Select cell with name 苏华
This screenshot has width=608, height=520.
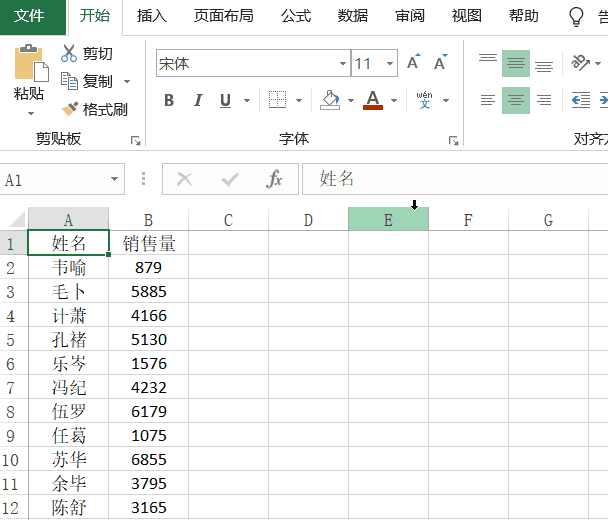69,459
